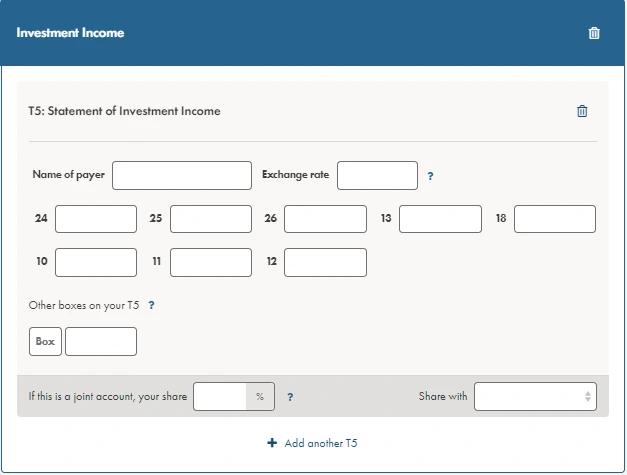Click the joint account share percentage field
This screenshot has height=475, width=627.
(220, 396)
